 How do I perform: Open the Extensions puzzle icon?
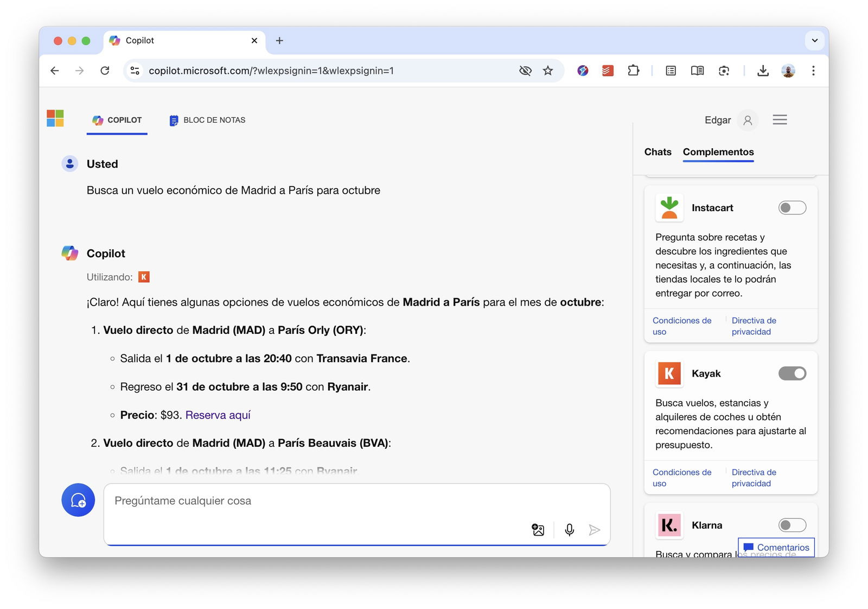[633, 71]
